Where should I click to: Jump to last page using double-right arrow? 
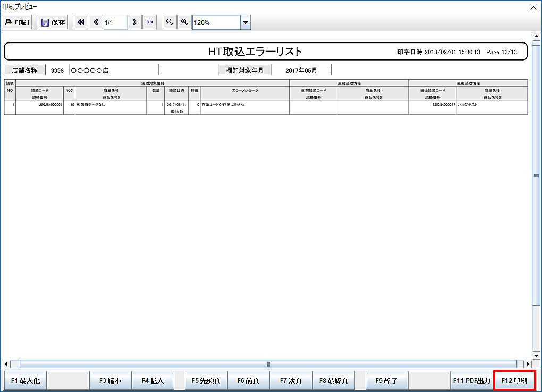click(150, 22)
